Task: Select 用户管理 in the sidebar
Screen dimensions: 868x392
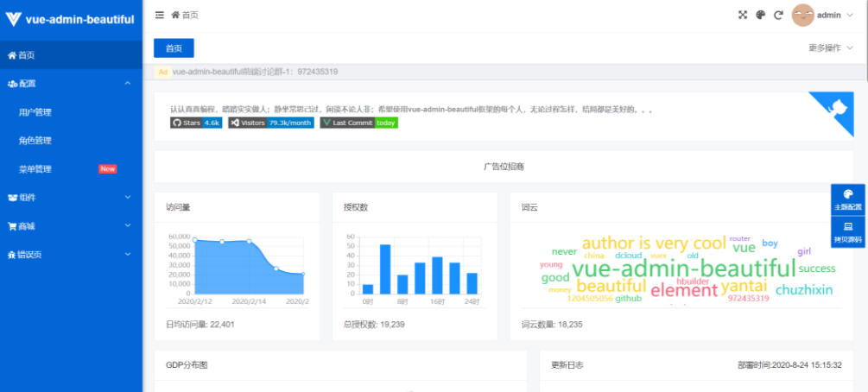Action: click(x=35, y=112)
